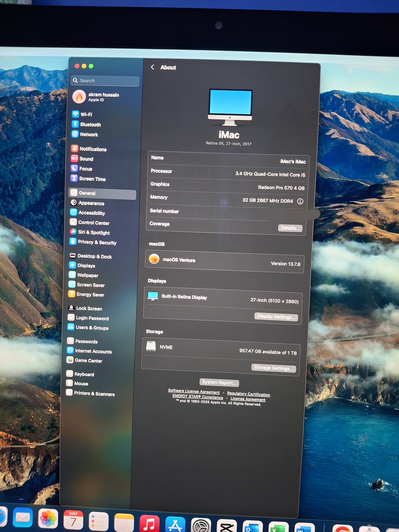Click the memory value 32 GB 2667 MHz DDR4
Viewport: 399px width, 532px height.
coord(268,201)
